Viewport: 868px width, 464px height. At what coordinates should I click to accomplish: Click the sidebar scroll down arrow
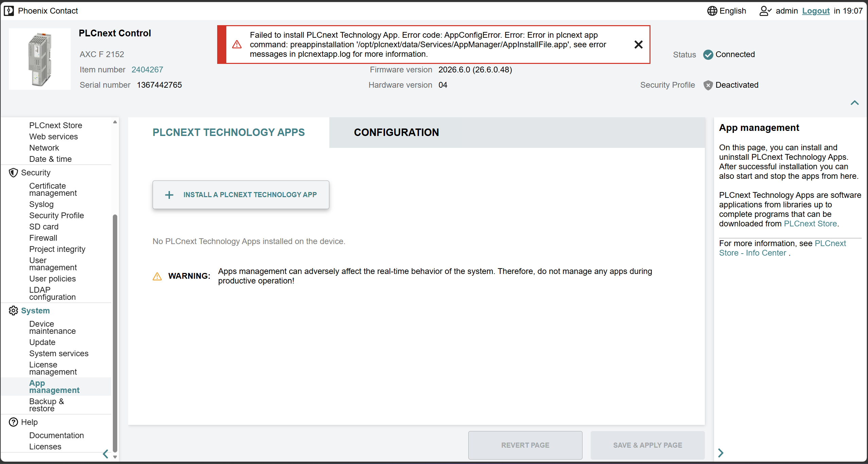[115, 457]
